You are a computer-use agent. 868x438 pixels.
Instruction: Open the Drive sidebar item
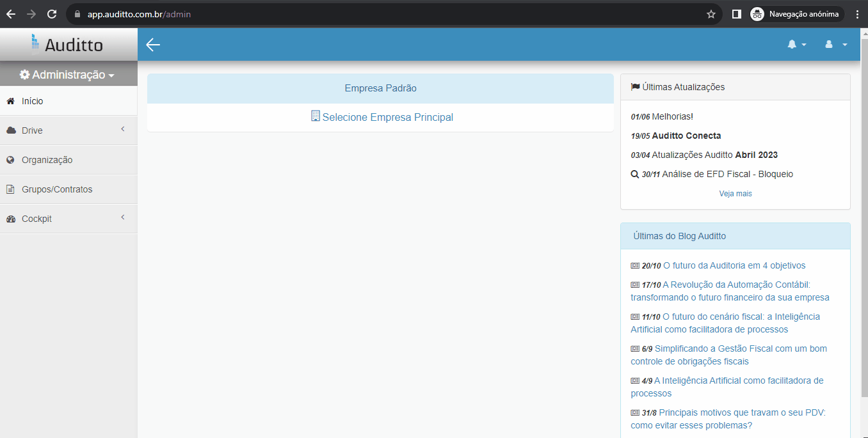tap(68, 130)
